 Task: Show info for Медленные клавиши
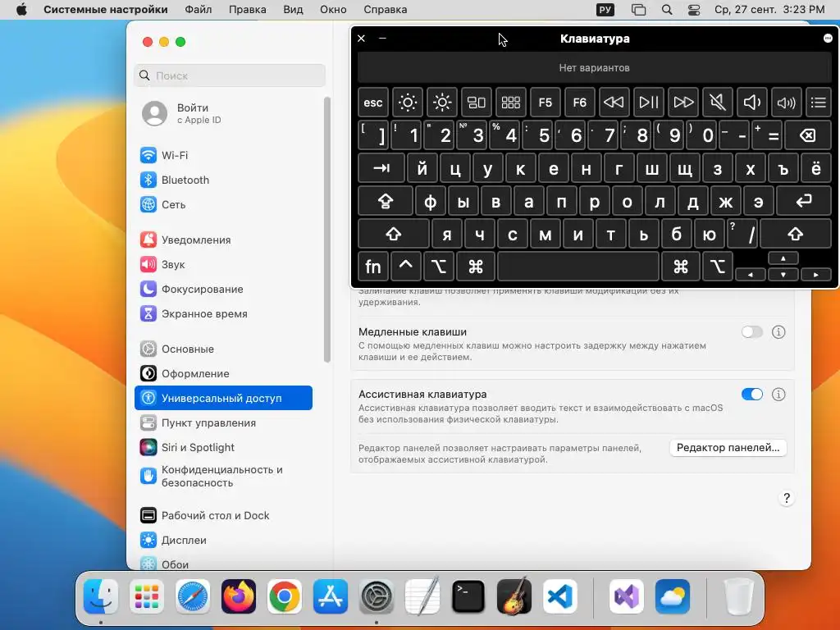pos(778,332)
